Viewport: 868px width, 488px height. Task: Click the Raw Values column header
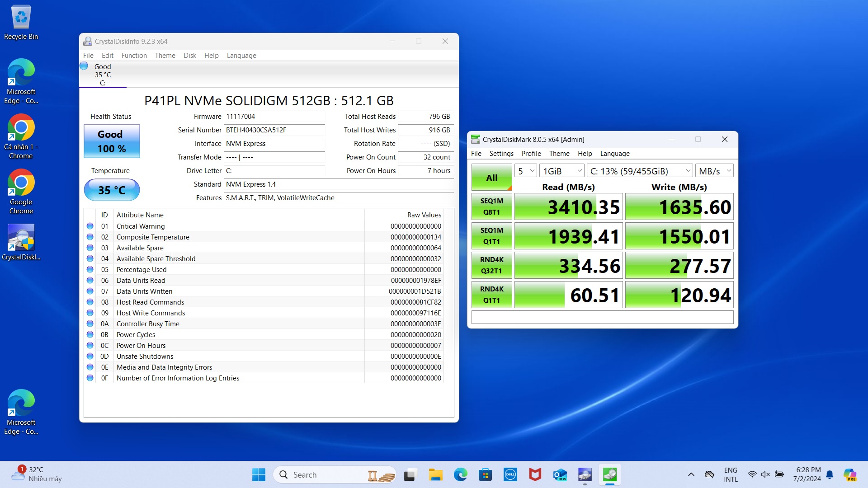point(424,215)
